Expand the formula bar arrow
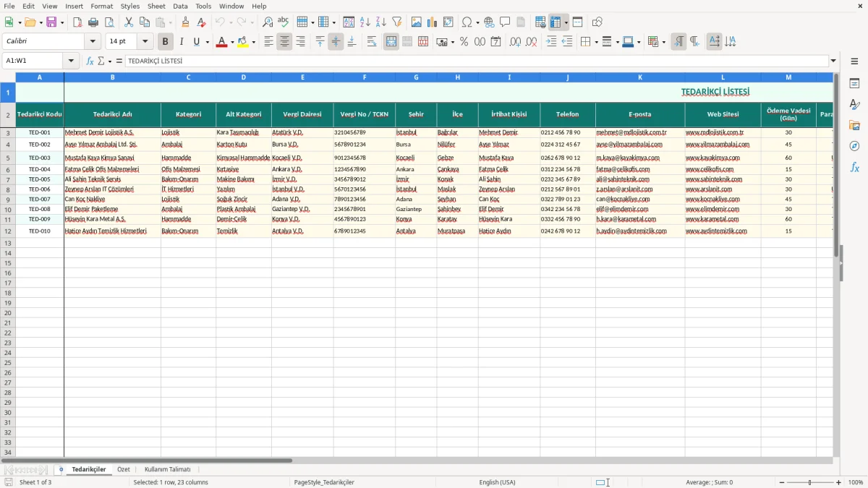The width and height of the screenshot is (868, 488). click(834, 61)
